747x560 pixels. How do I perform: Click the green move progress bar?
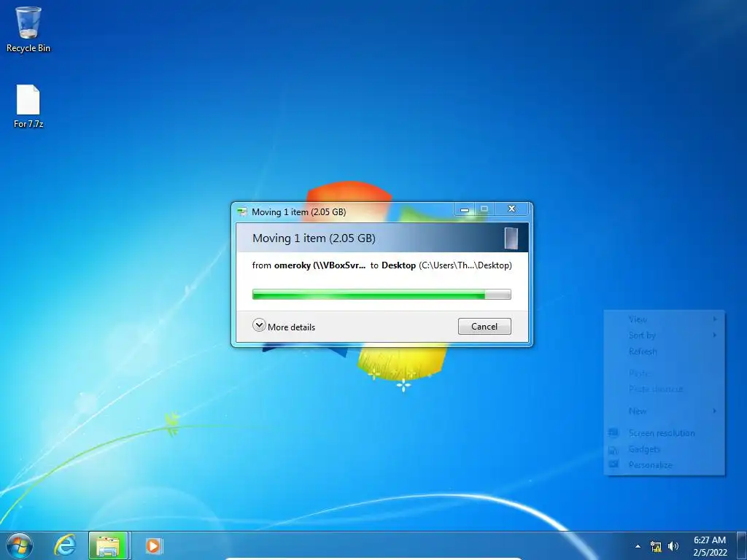(x=382, y=295)
